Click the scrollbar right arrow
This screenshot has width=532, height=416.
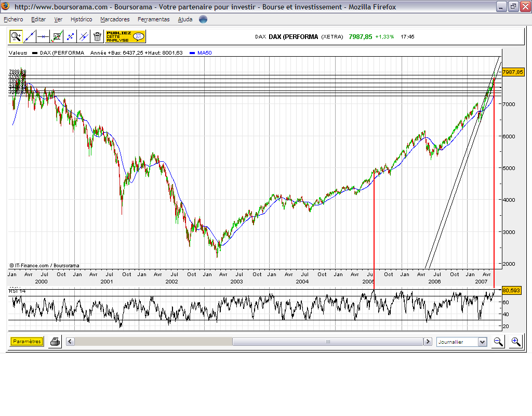[428, 342]
